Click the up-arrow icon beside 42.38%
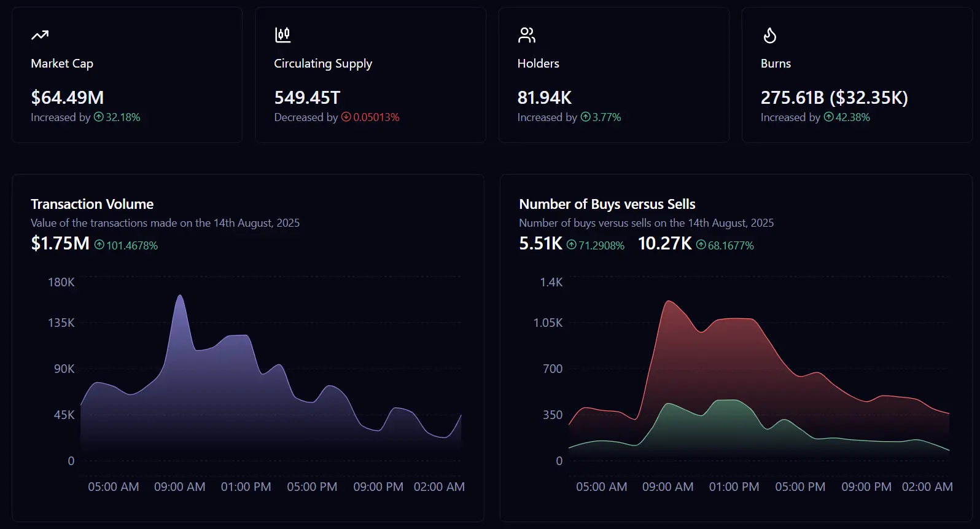 pos(828,117)
